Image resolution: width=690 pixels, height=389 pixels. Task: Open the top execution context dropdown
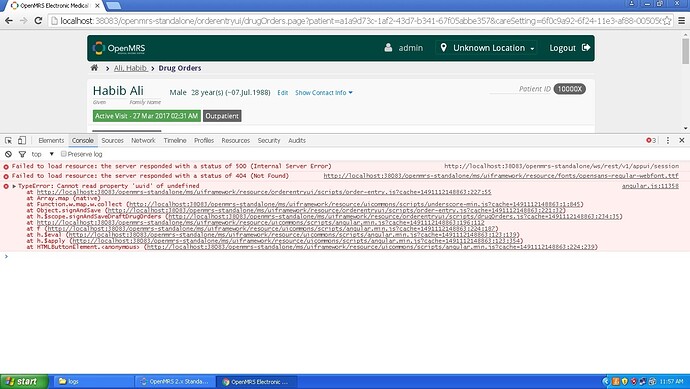pyautogui.click(x=42, y=154)
